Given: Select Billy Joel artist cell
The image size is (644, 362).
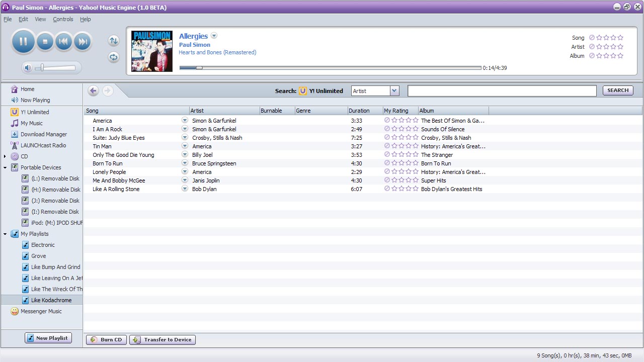Looking at the screenshot, I should [x=202, y=155].
